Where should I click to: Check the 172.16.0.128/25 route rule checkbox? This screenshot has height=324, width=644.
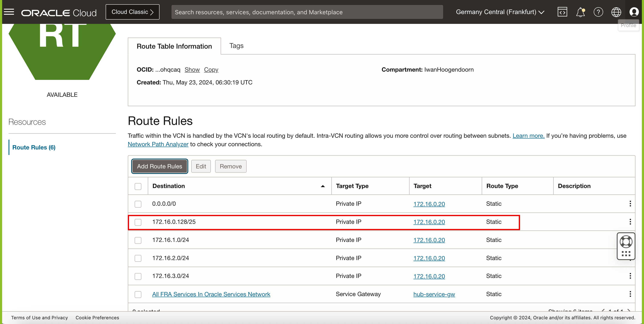(x=138, y=222)
